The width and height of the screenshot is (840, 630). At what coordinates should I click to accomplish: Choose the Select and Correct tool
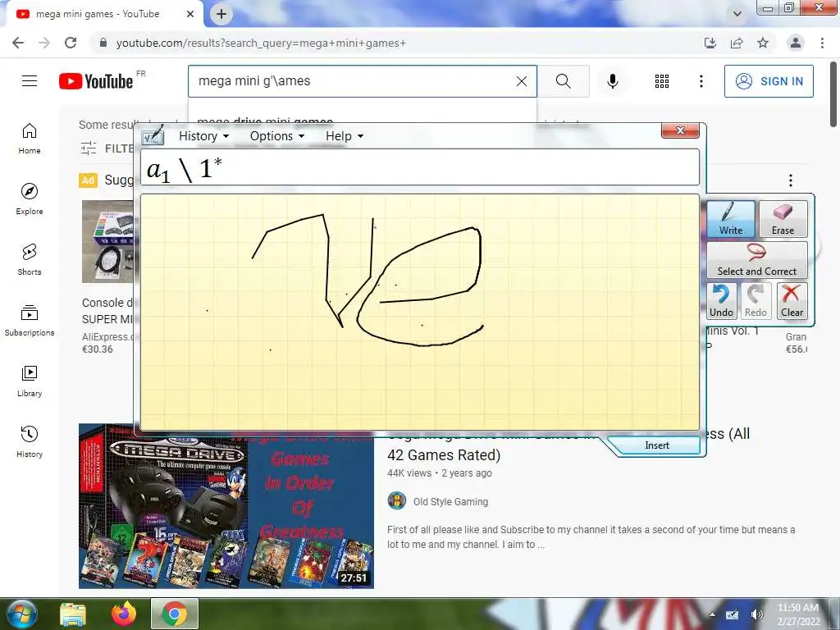click(757, 260)
